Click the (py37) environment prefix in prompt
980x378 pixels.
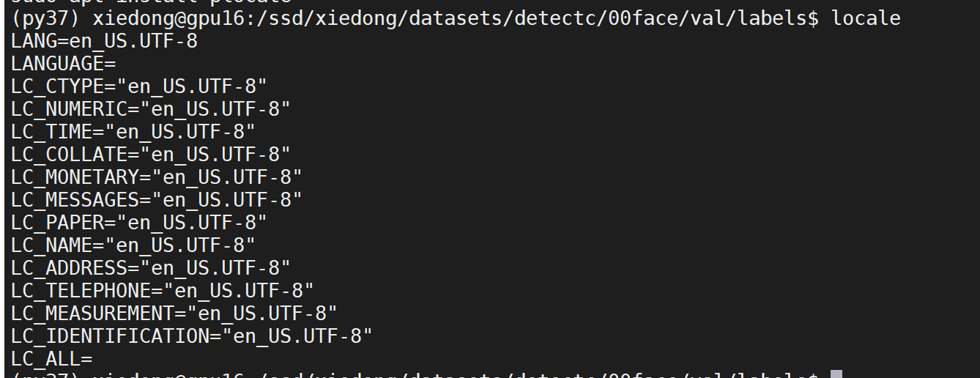click(x=46, y=18)
